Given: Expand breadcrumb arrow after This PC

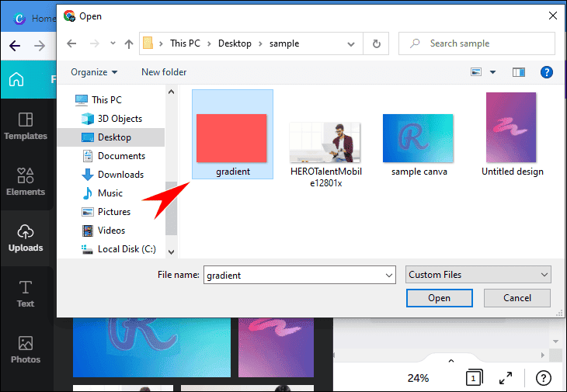Looking at the screenshot, I should click(x=209, y=43).
